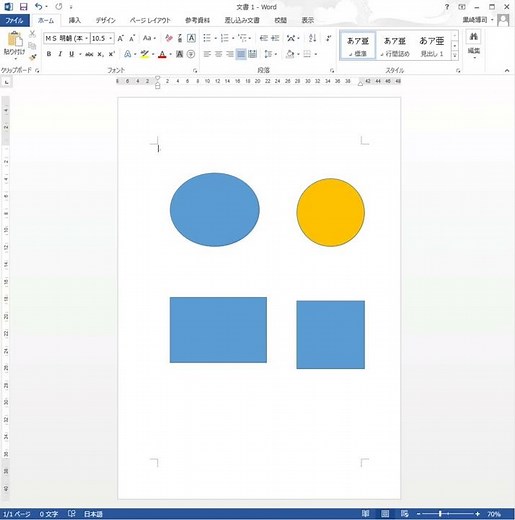
Task: Click the Character Border icon
Action: [x=191, y=38]
